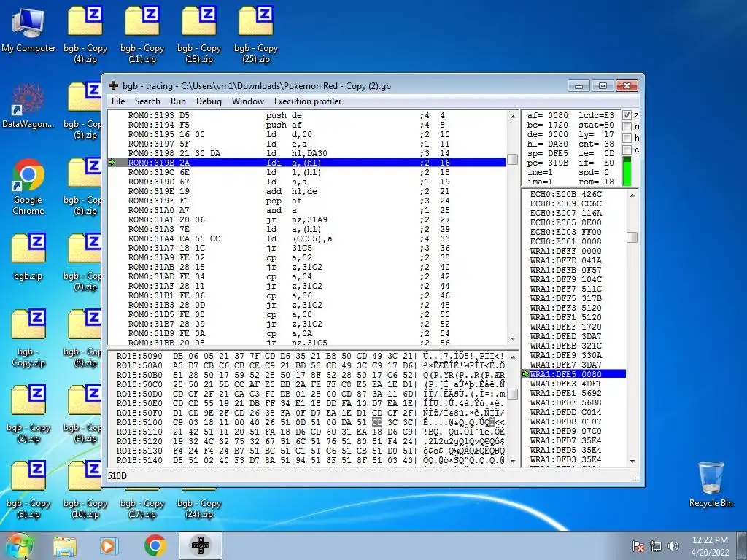
Task: Open Chrome from the taskbar
Action: pos(155,545)
